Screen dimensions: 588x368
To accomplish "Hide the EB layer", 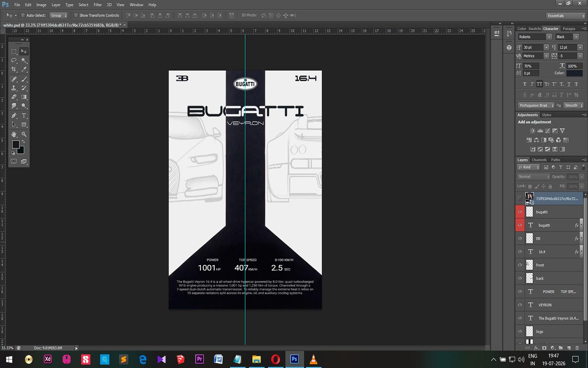I will pos(520,238).
